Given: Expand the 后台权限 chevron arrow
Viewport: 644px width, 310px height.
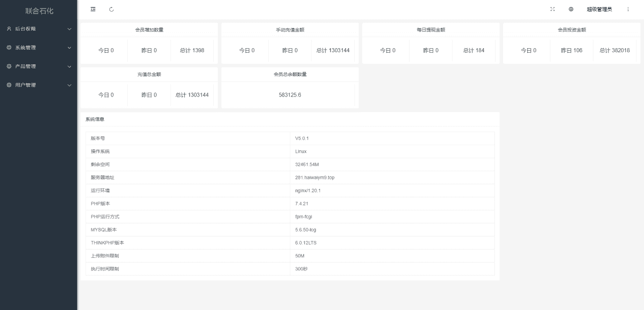Looking at the screenshot, I should pos(69,29).
